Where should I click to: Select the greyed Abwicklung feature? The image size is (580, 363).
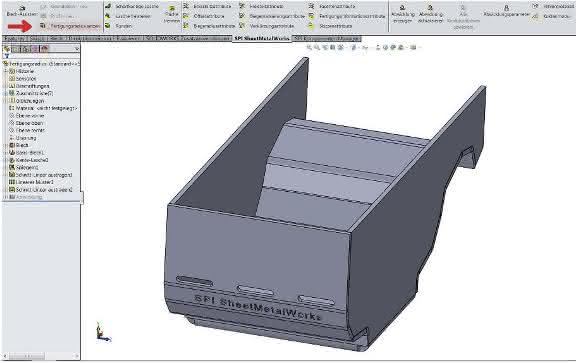coord(25,197)
